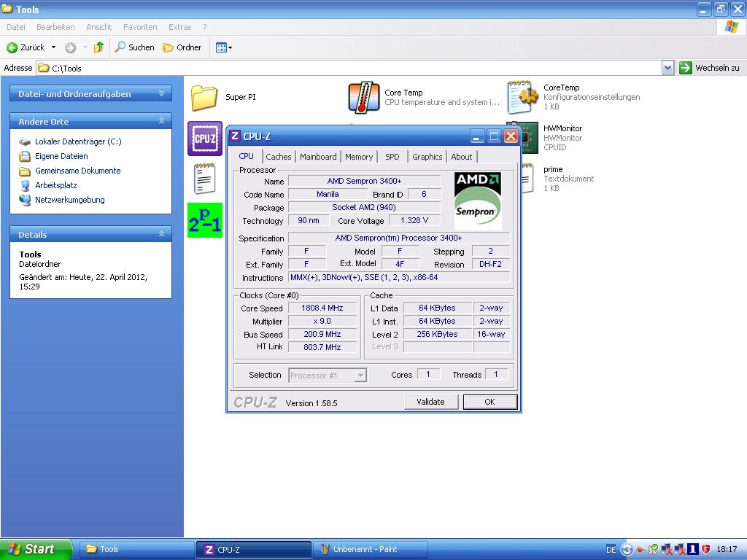The height and width of the screenshot is (560, 747).
Task: Click the Socket AM2 (940) package value
Action: [x=365, y=207]
